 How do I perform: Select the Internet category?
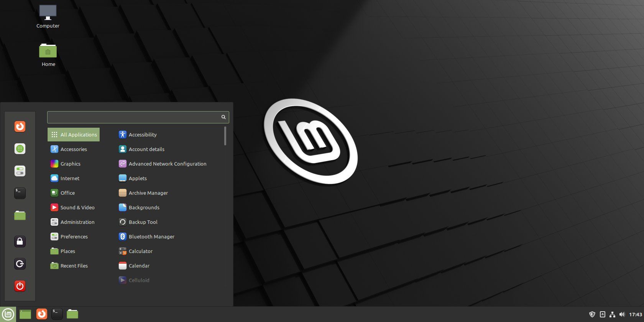[x=74, y=178]
